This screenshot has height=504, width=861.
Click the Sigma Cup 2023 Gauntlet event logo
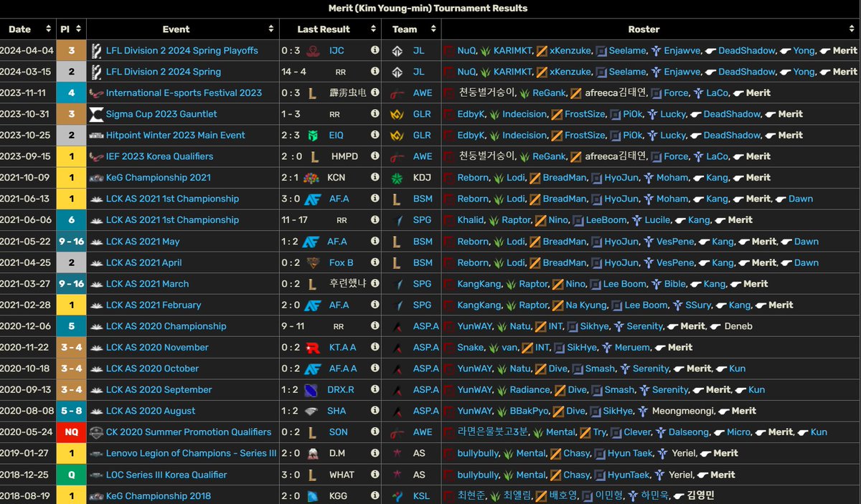click(96, 114)
